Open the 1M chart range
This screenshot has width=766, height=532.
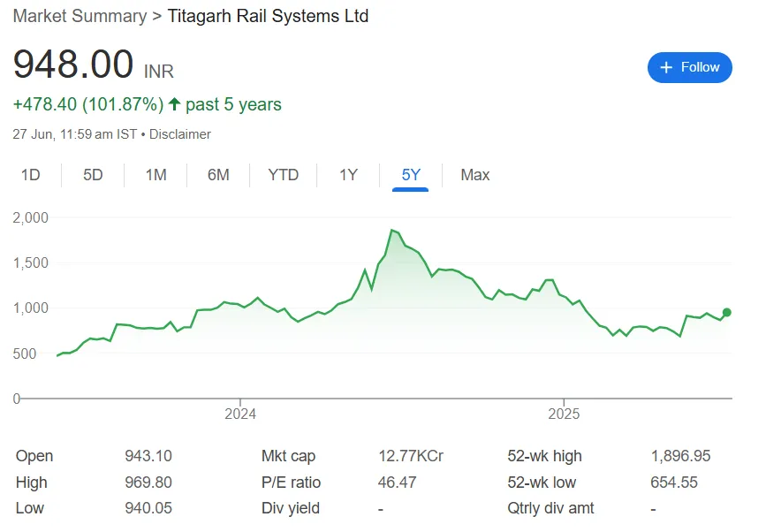click(155, 175)
